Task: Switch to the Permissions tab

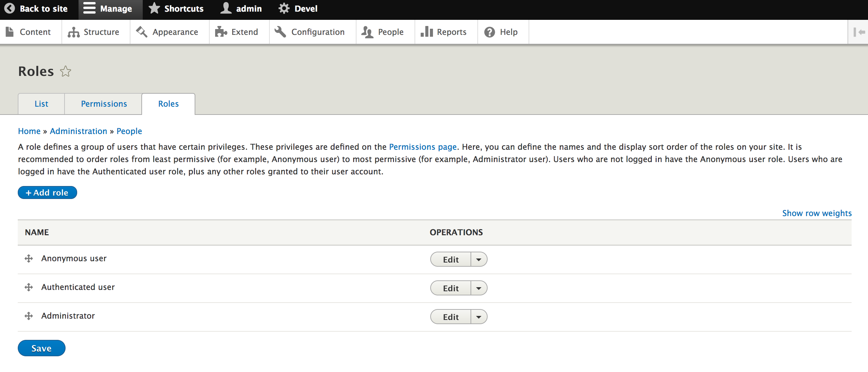Action: pos(104,104)
